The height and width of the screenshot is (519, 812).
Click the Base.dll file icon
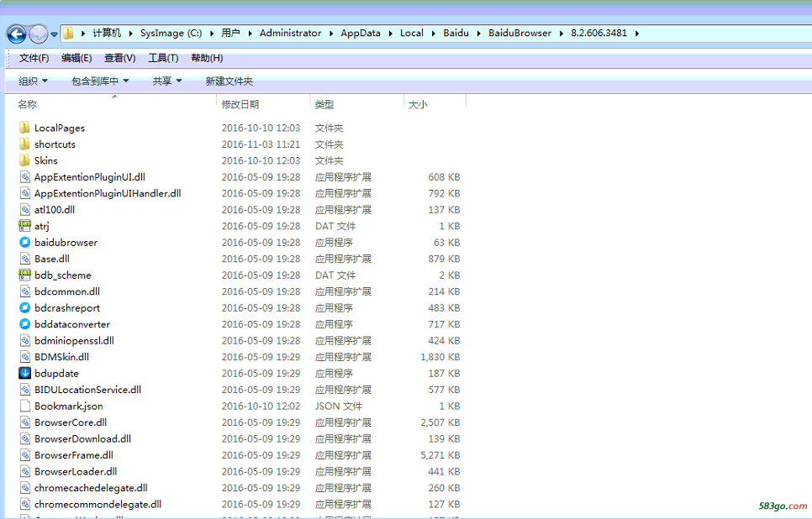click(x=25, y=259)
